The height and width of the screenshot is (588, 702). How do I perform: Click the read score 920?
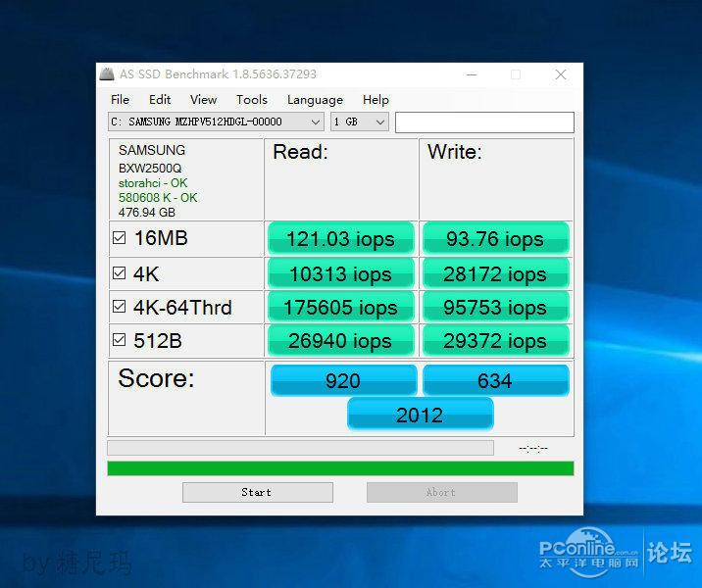(343, 380)
